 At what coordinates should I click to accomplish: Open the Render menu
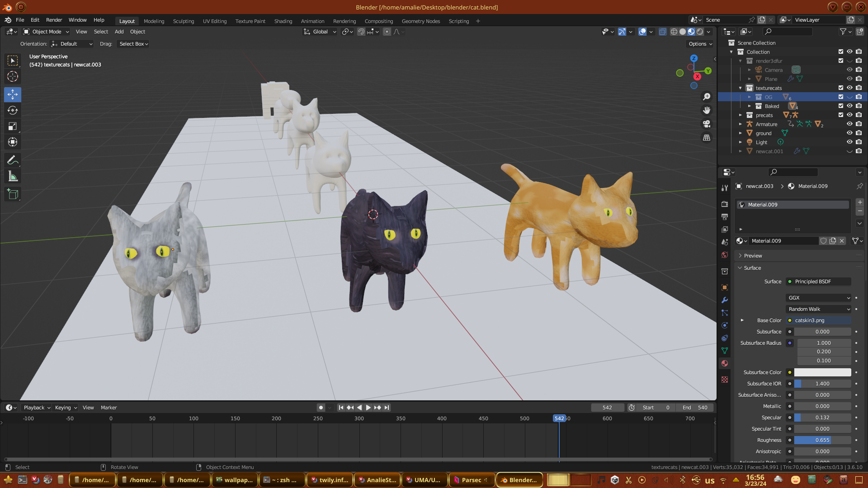[x=54, y=20]
